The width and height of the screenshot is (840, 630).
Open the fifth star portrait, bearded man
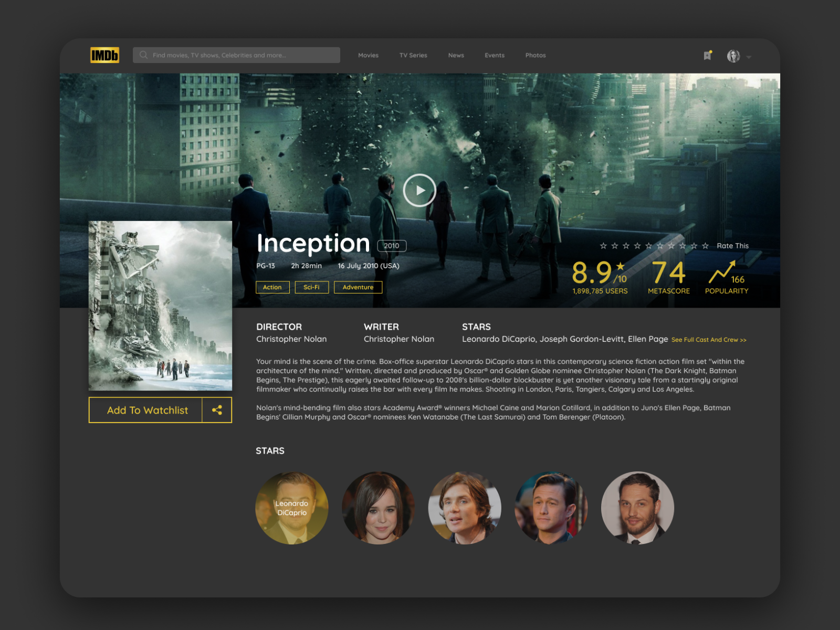(637, 508)
